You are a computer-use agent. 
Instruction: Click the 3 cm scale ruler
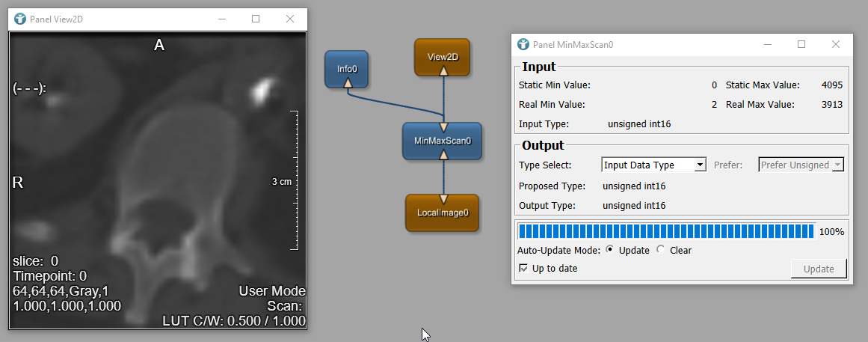point(296,180)
